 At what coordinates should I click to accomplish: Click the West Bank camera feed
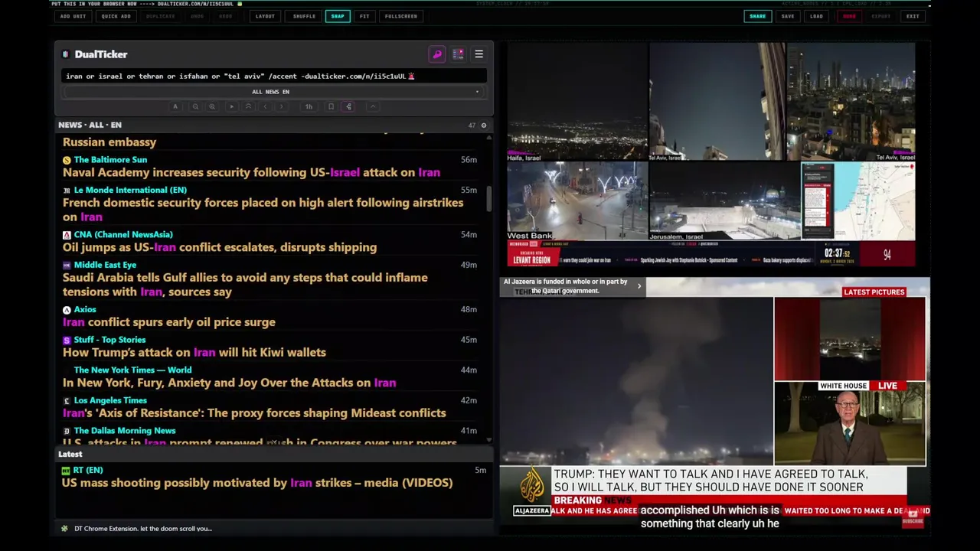click(577, 201)
